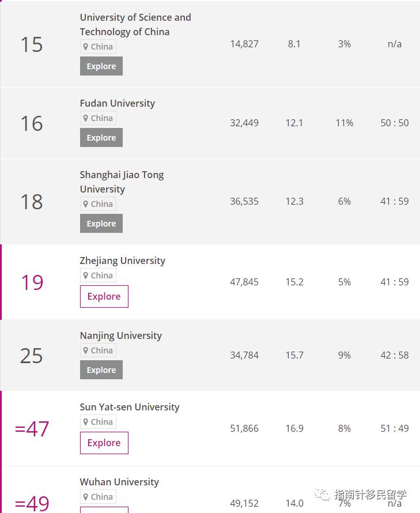This screenshot has height=513, width=420.
Task: Click China location tag under Shanghai Jiao Tong
Action: pos(98,204)
